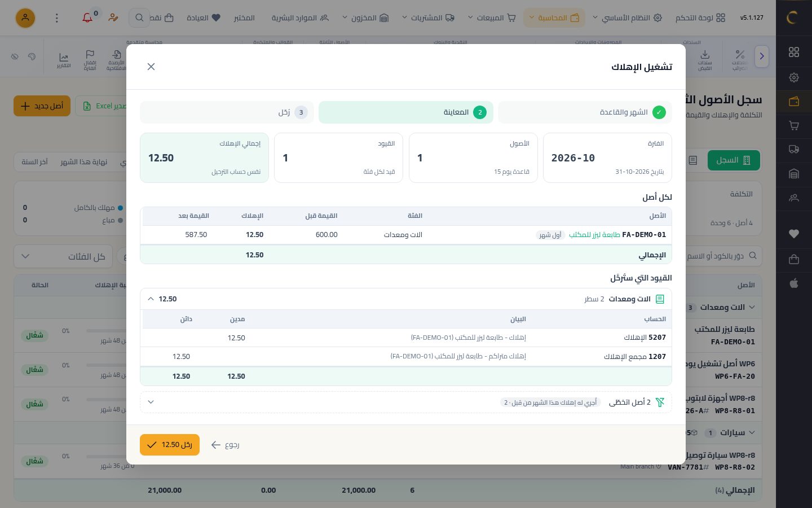Open سندات القبض in the ribbon
Screen dimensions: 812x508
[705, 60]
